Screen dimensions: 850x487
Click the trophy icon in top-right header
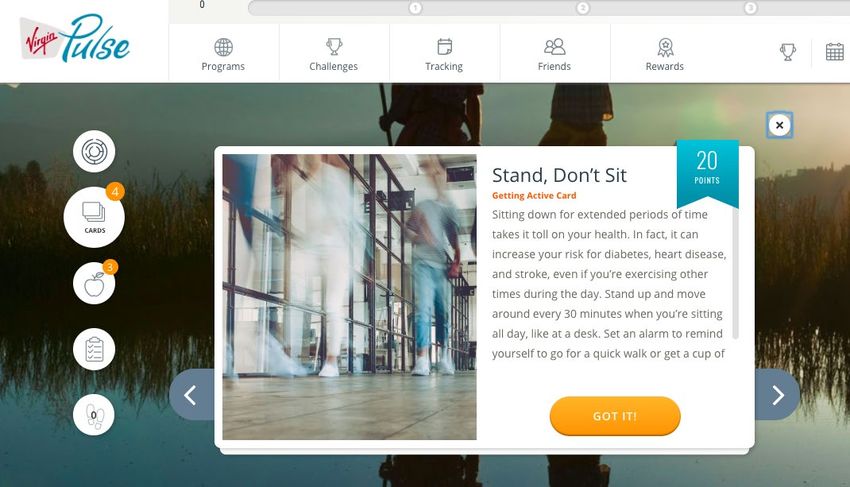[x=788, y=52]
